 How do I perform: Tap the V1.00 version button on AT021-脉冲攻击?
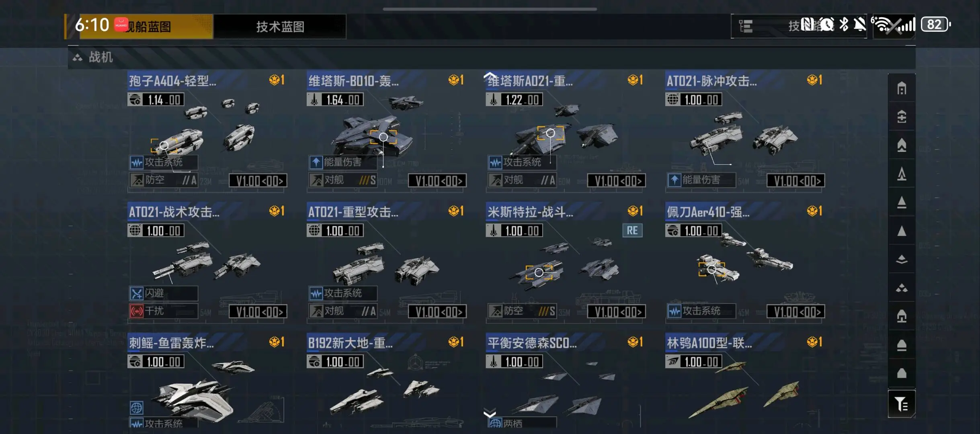[795, 180]
